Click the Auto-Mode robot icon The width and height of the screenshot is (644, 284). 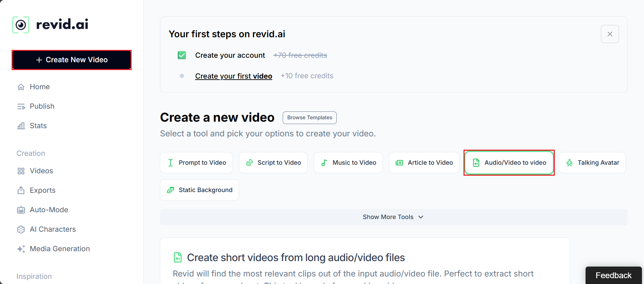coord(21,210)
